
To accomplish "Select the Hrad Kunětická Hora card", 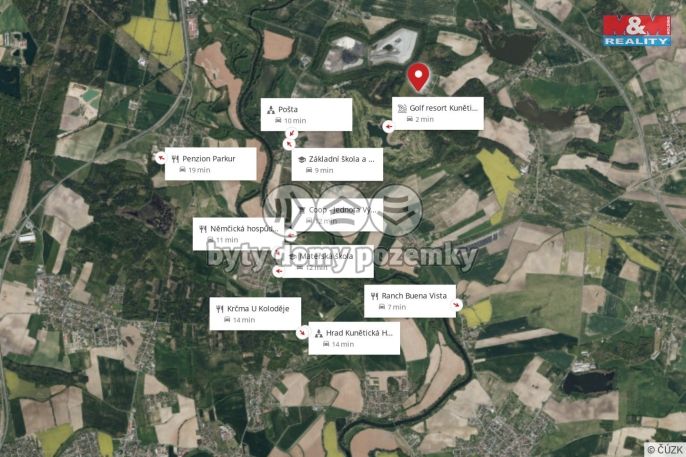I will [354, 338].
